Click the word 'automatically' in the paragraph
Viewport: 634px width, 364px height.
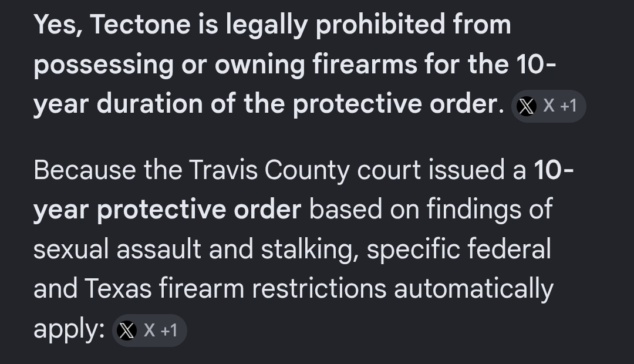(x=474, y=289)
